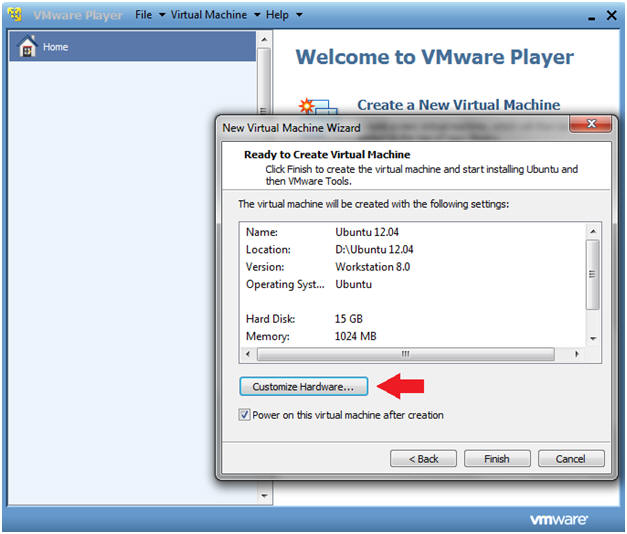
Task: Click the settings list horizontal scrollbar thumb
Action: [x=405, y=354]
